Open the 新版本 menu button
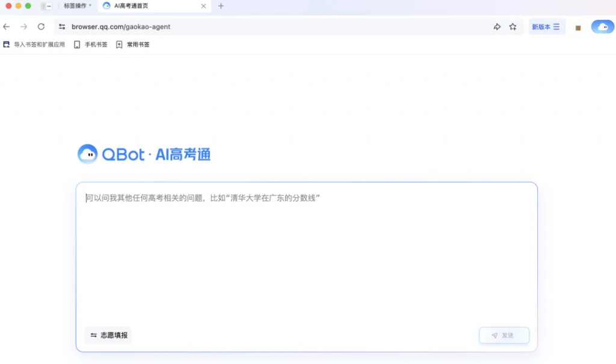The width and height of the screenshot is (616, 364). coord(546,26)
